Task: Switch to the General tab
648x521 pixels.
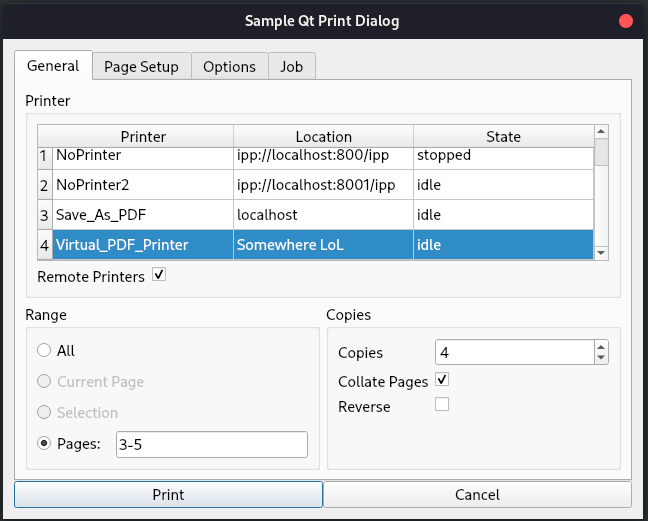Action: [53, 66]
